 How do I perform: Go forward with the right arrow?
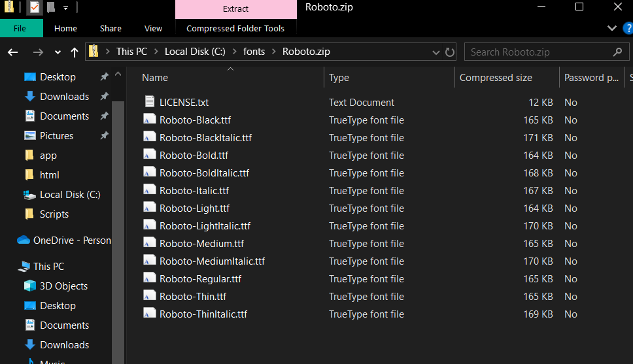coord(38,52)
